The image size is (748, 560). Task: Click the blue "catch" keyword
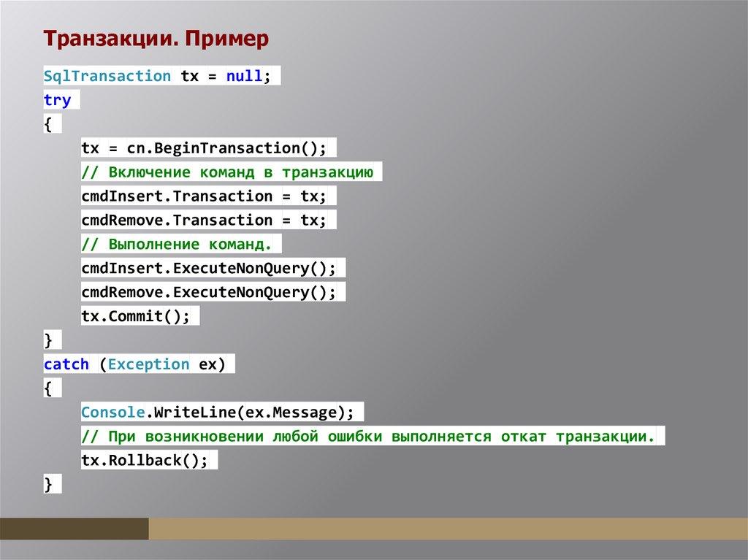66,364
